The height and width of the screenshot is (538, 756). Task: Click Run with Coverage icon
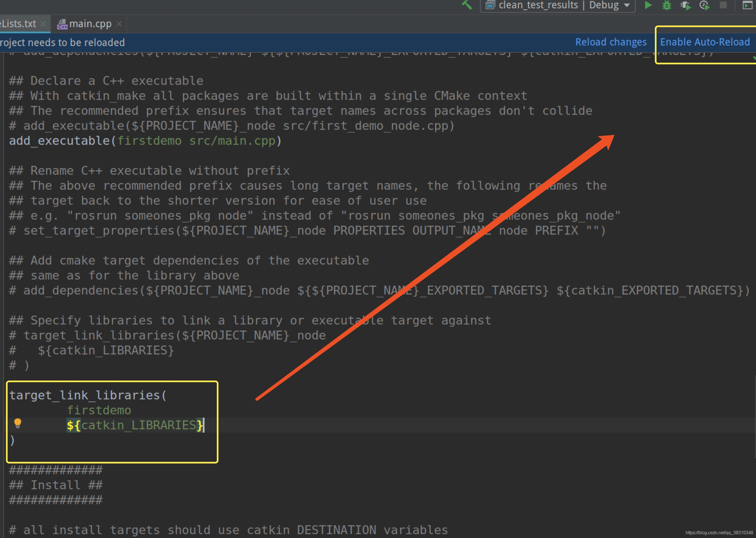coord(686,5)
